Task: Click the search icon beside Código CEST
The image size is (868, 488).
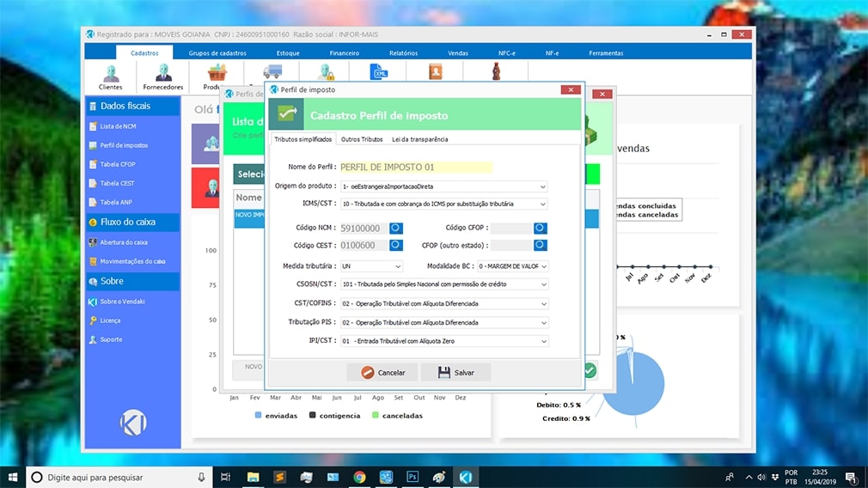Action: (x=396, y=245)
